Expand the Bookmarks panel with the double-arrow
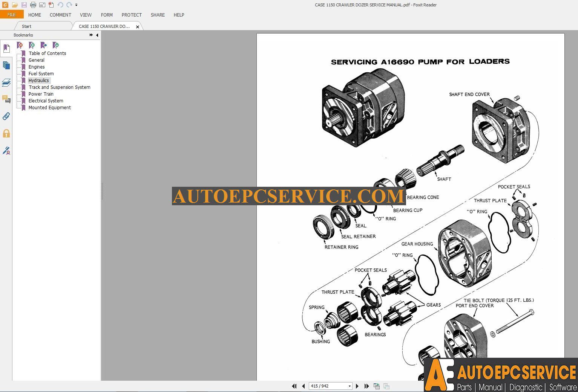This screenshot has width=578, height=392. pyautogui.click(x=91, y=35)
